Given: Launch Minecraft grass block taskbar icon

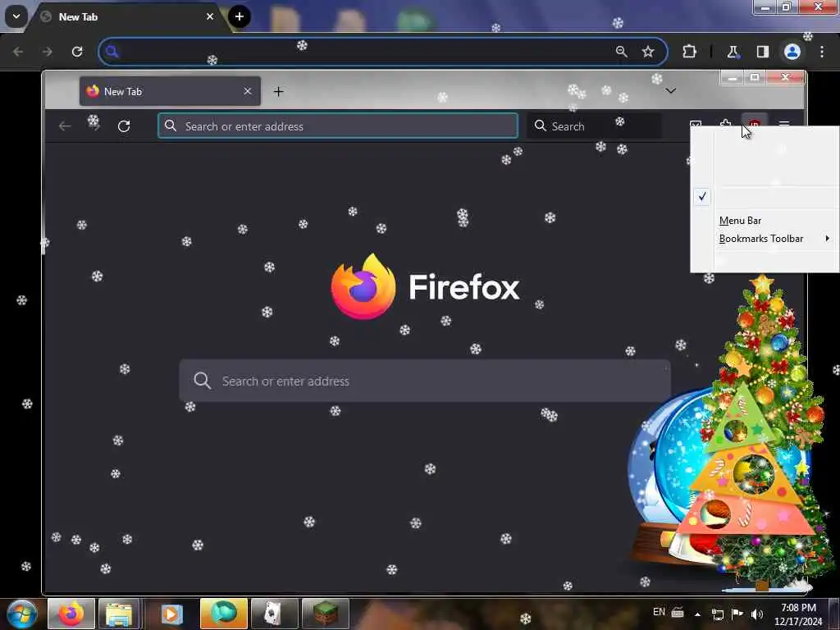Looking at the screenshot, I should coord(325,614).
